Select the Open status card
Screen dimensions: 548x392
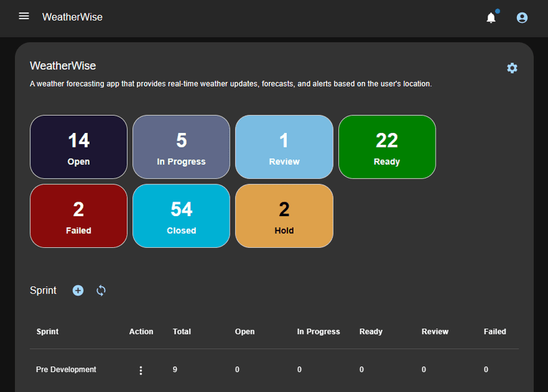click(79, 147)
